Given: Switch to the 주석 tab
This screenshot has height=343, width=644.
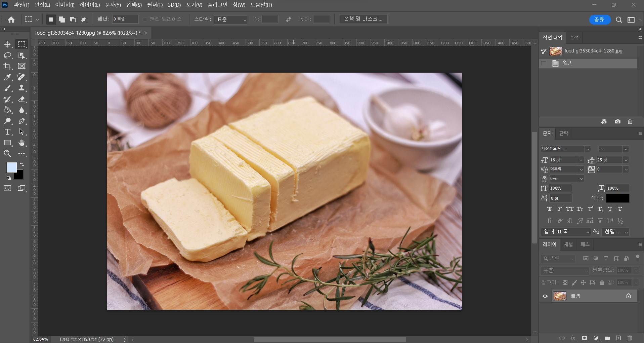Looking at the screenshot, I should (574, 38).
